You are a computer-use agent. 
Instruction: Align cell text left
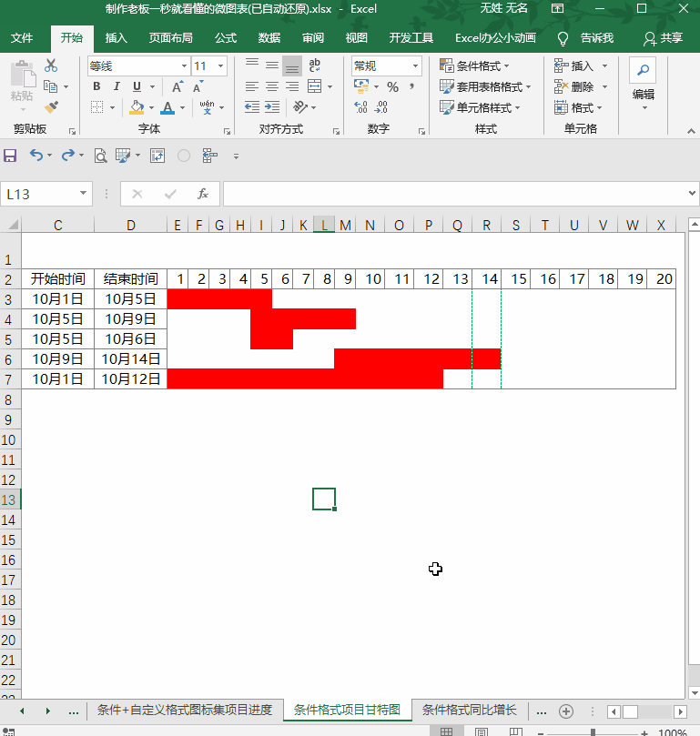(x=252, y=86)
